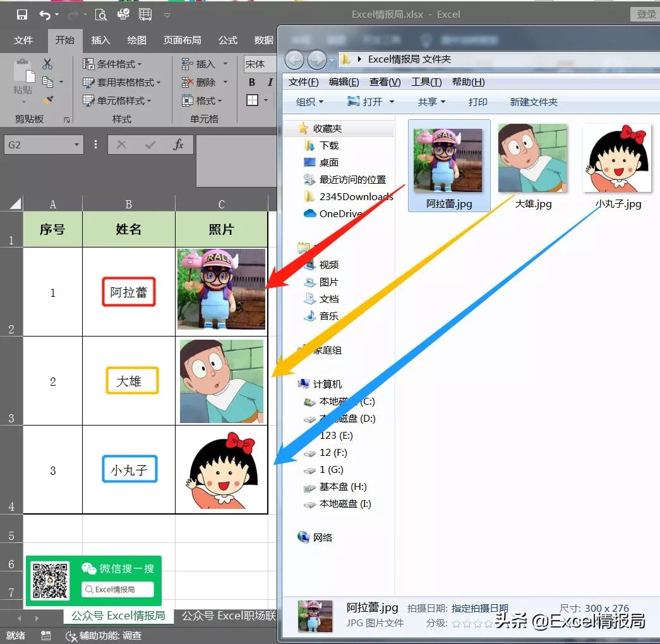Expand the Name Box G2 dropdown
This screenshot has width=660, height=644.
76,145
